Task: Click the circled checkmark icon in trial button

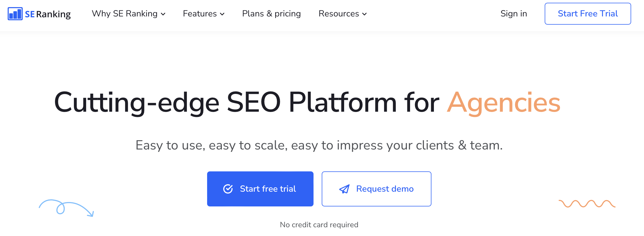Action: [x=228, y=189]
